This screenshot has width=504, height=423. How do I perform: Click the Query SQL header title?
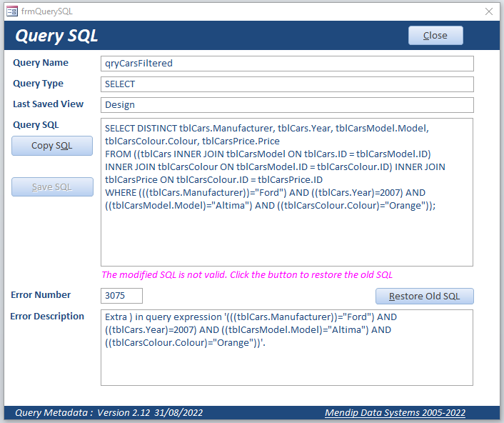coord(56,36)
